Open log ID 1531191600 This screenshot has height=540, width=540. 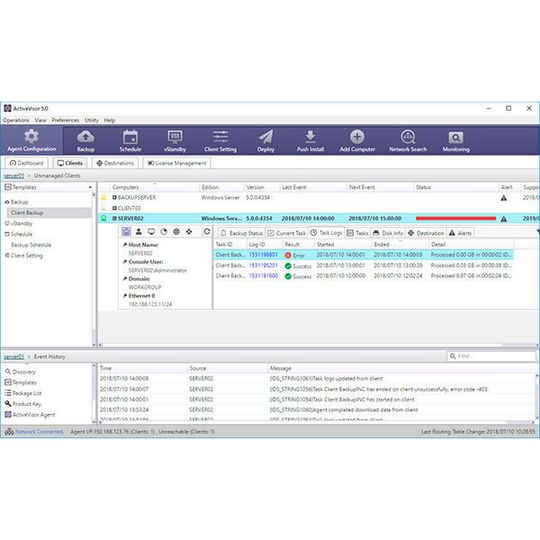(263, 276)
